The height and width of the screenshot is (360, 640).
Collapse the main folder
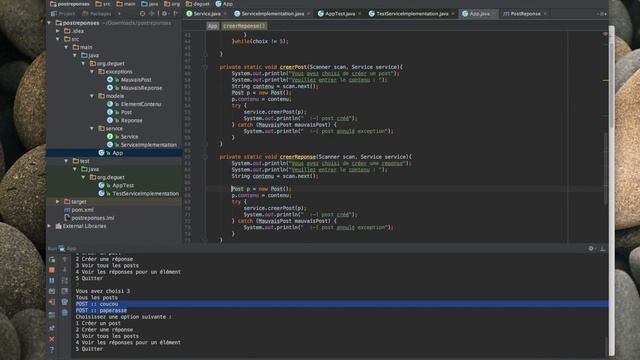point(67,47)
